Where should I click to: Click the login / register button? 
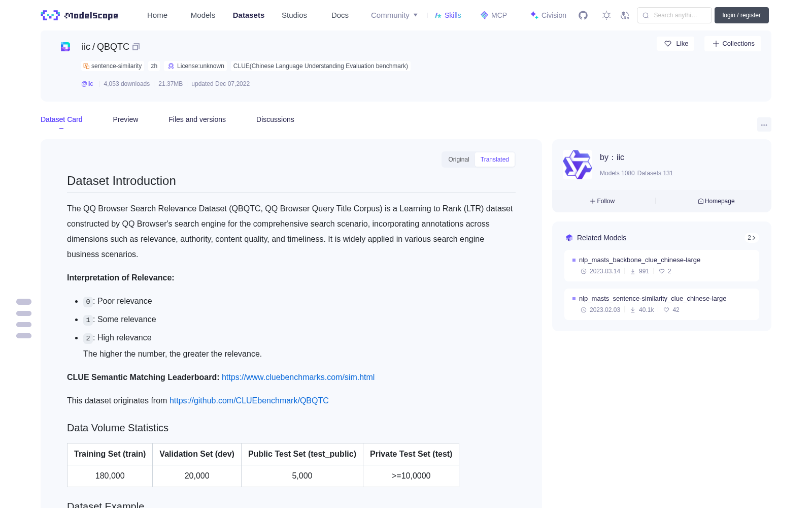741,15
